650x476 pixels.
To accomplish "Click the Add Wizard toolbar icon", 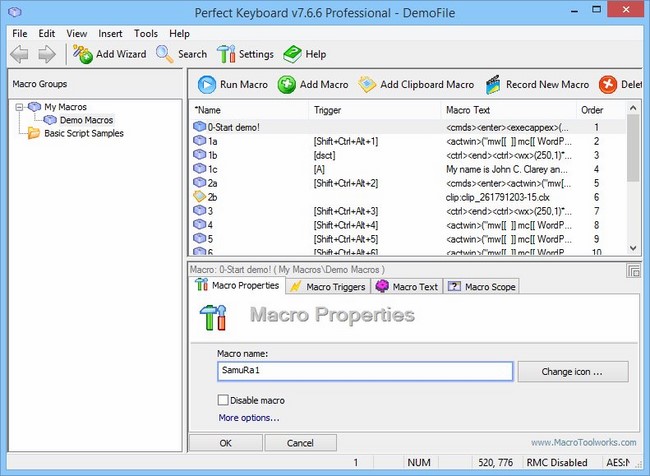I will pyautogui.click(x=83, y=54).
